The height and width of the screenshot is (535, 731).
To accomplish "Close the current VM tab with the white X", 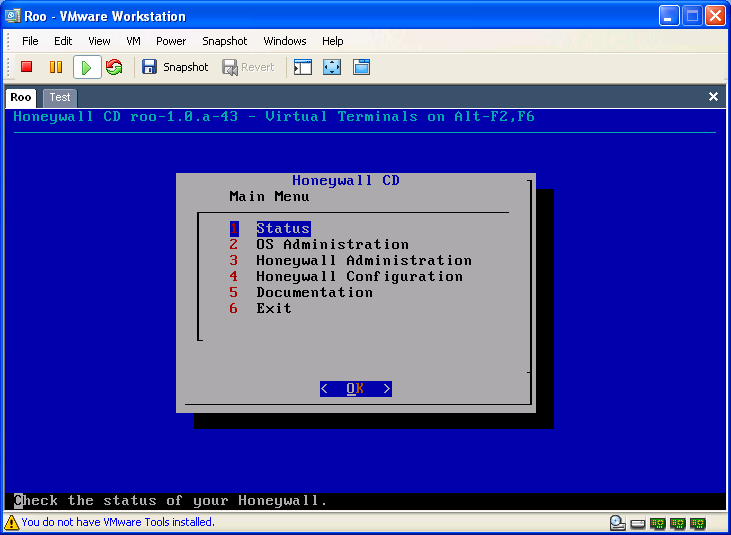I will pyautogui.click(x=713, y=96).
